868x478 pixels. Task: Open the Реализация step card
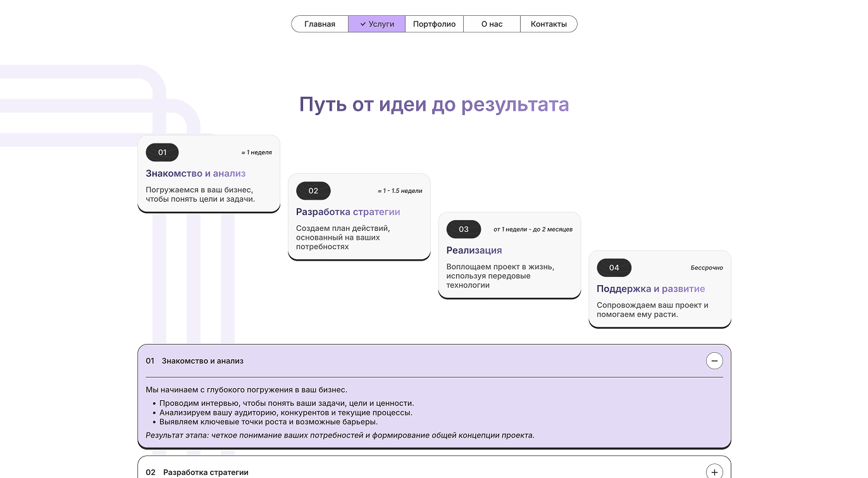pyautogui.click(x=509, y=255)
